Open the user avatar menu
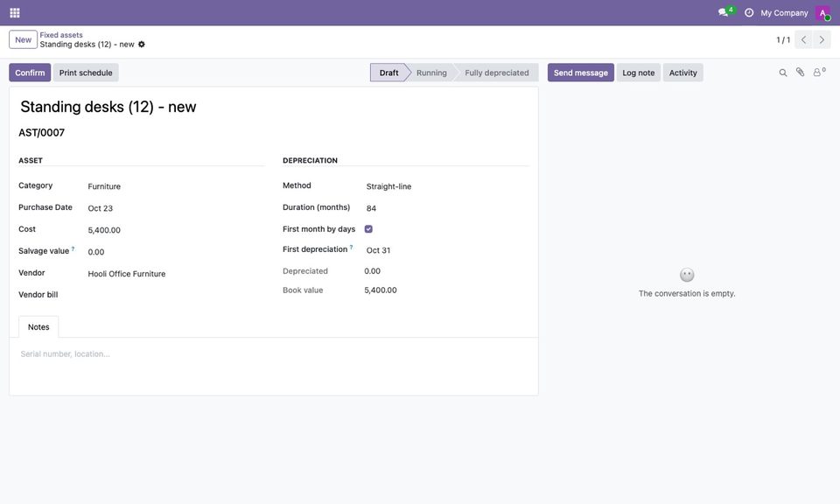The height and width of the screenshot is (504, 840). 822,13
